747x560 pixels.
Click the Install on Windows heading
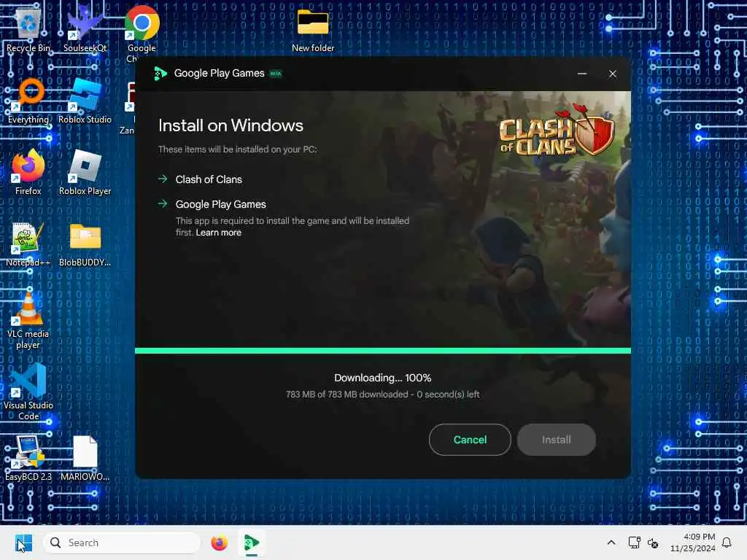(x=231, y=125)
